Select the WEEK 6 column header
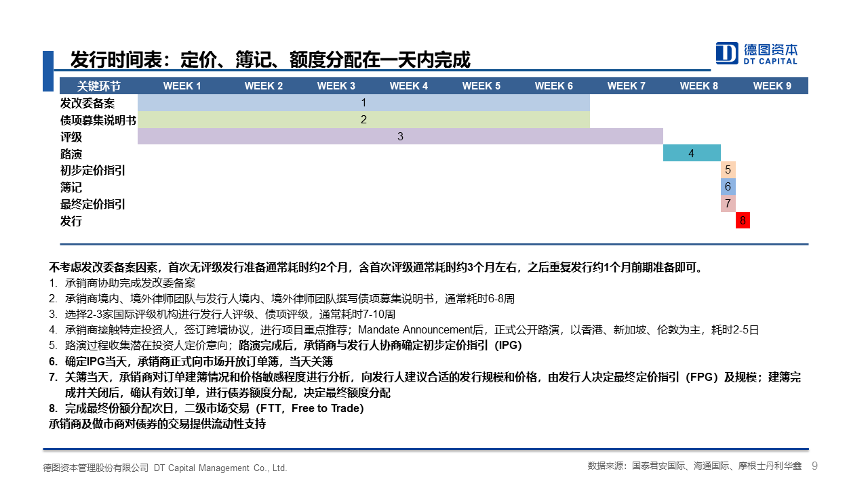This screenshot has width=868, height=488. [x=554, y=86]
